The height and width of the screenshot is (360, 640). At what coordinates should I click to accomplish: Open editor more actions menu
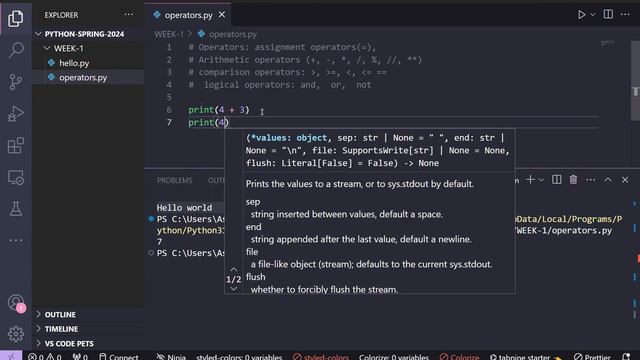click(625, 14)
